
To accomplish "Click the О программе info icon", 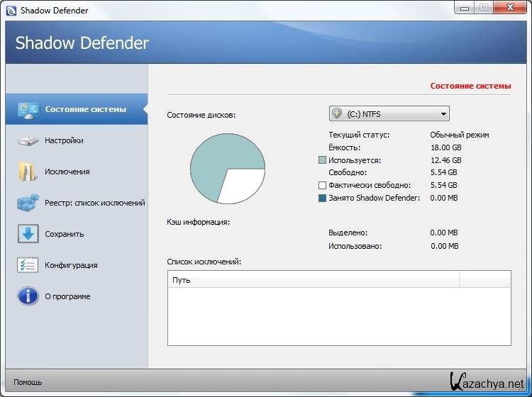I will point(28,296).
